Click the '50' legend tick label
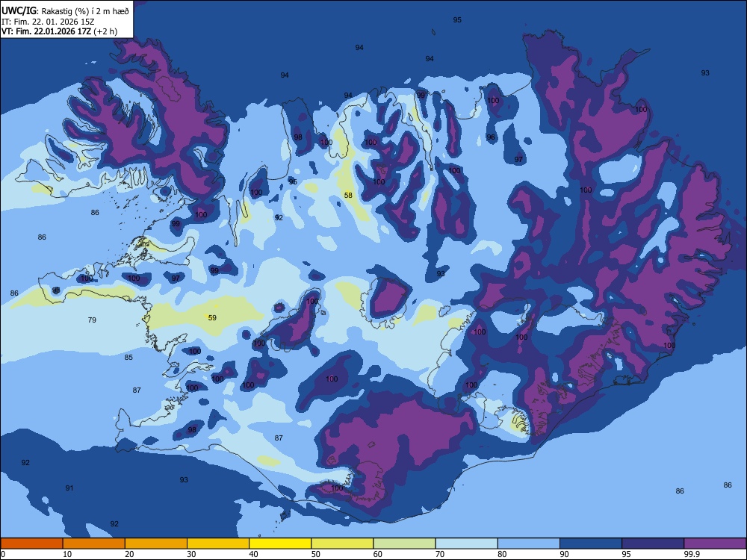The width and height of the screenshot is (747, 560). 315,554
